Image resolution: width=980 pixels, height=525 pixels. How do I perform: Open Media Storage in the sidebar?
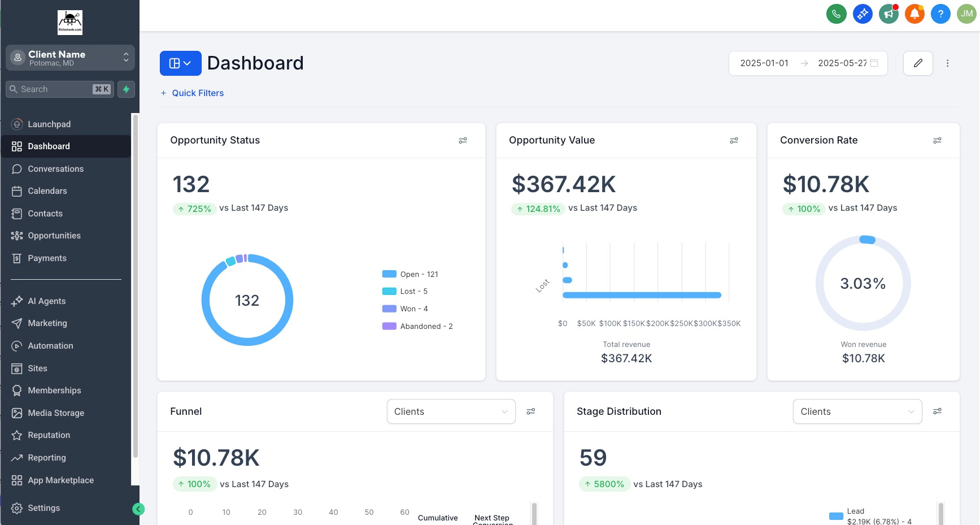tap(66, 413)
